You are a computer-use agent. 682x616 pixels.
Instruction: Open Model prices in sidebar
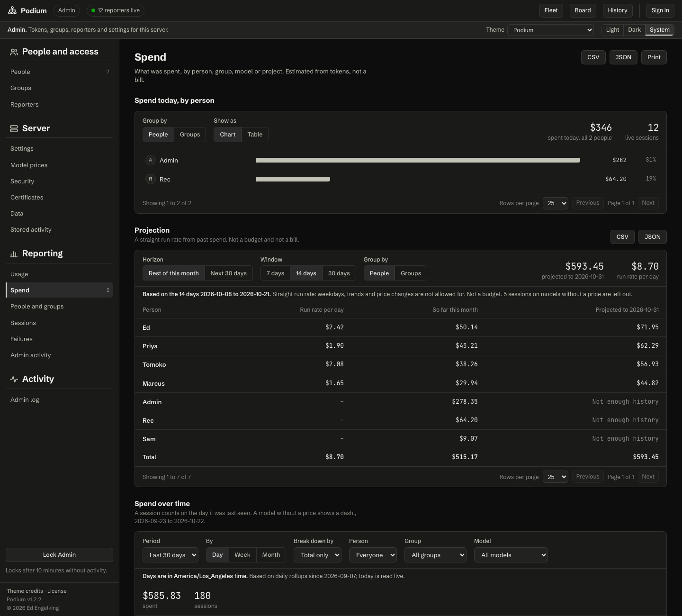(59, 165)
